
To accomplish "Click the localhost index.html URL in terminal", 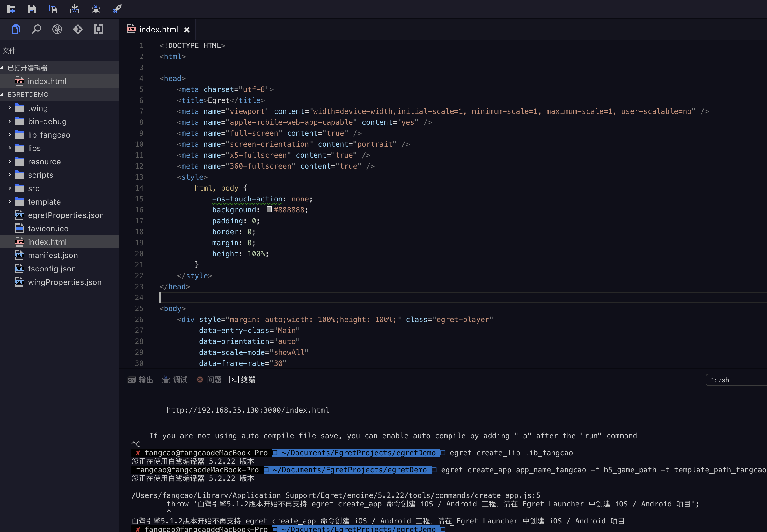I will pyautogui.click(x=248, y=410).
